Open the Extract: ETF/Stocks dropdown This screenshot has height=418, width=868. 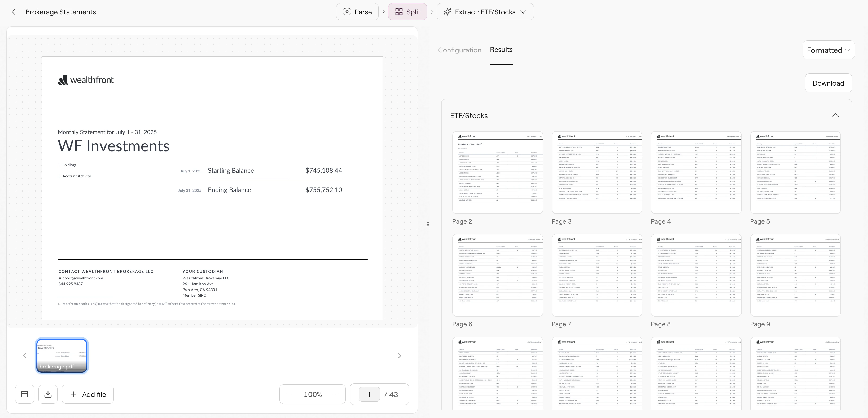click(523, 11)
